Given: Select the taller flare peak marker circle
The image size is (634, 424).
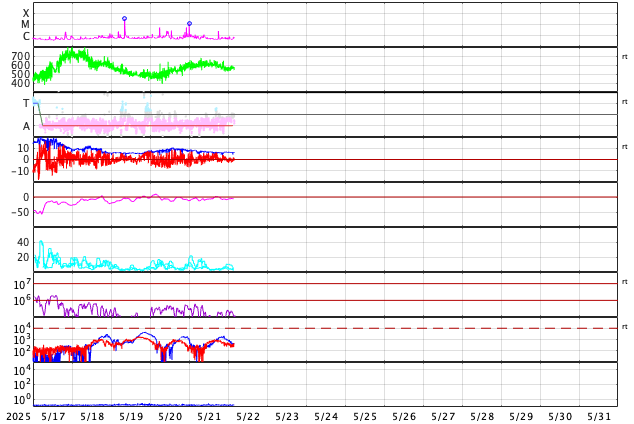Looking at the screenshot, I should [125, 19].
